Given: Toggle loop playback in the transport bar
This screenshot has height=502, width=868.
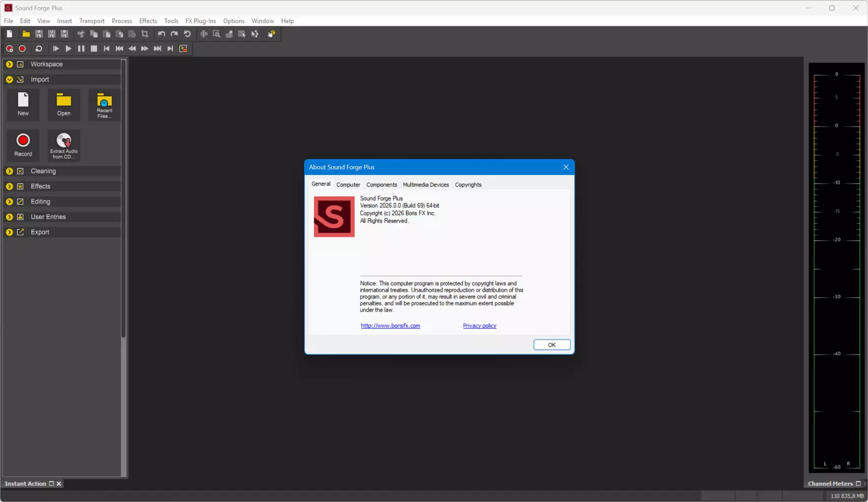Looking at the screenshot, I should [39, 49].
